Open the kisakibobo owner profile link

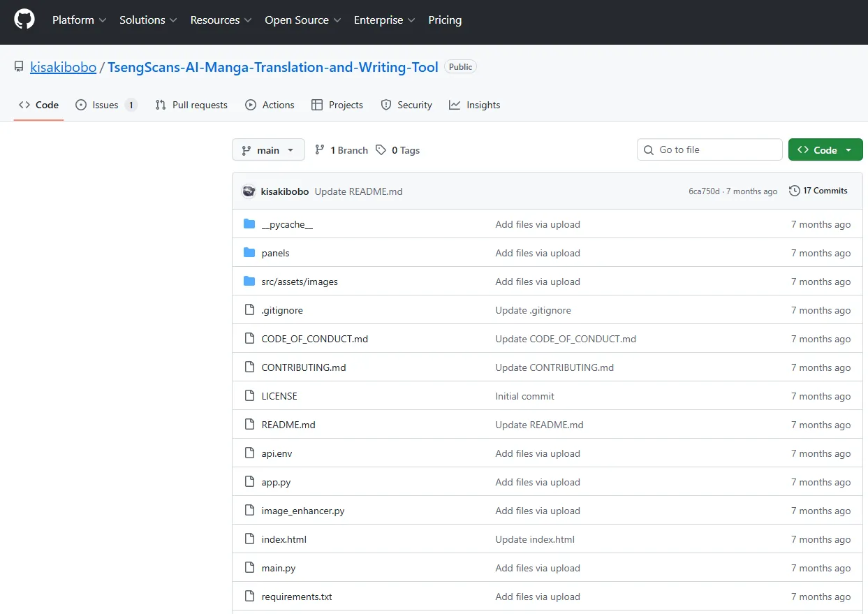point(63,67)
